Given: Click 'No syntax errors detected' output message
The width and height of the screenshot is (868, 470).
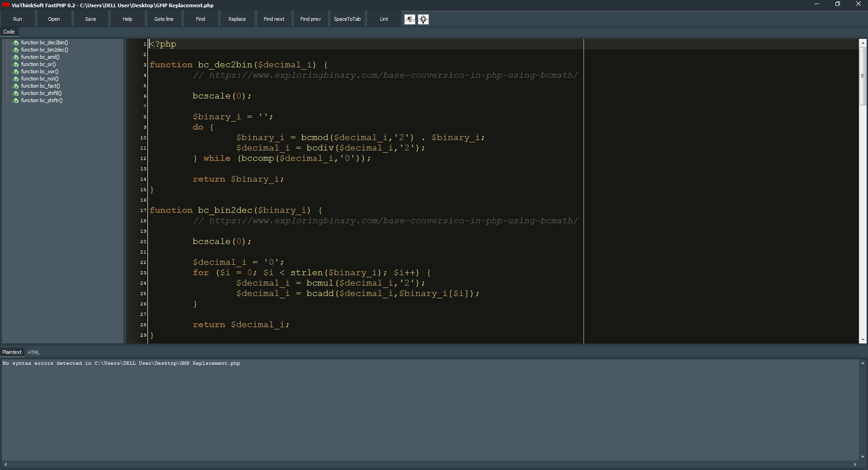Looking at the screenshot, I should (x=121, y=363).
